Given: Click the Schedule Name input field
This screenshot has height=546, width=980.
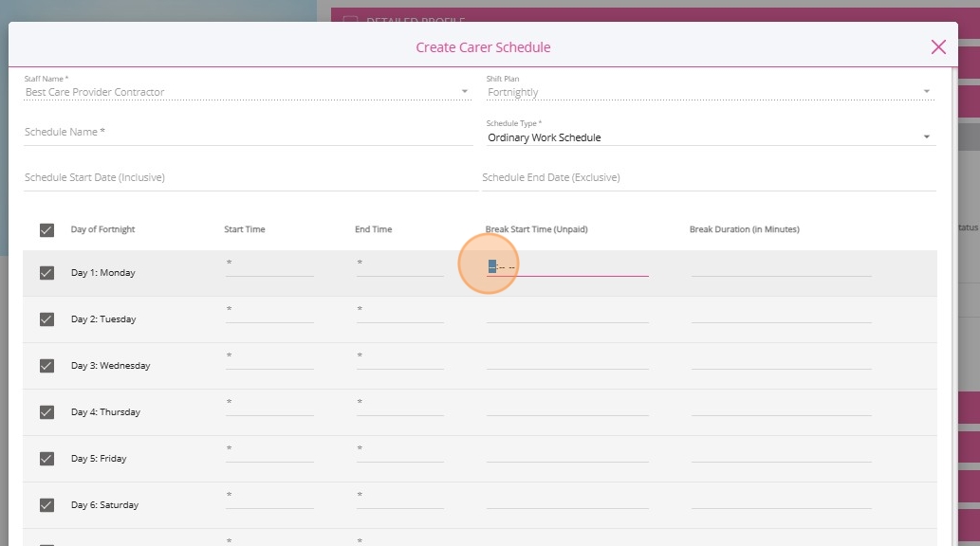Looking at the screenshot, I should [248, 133].
